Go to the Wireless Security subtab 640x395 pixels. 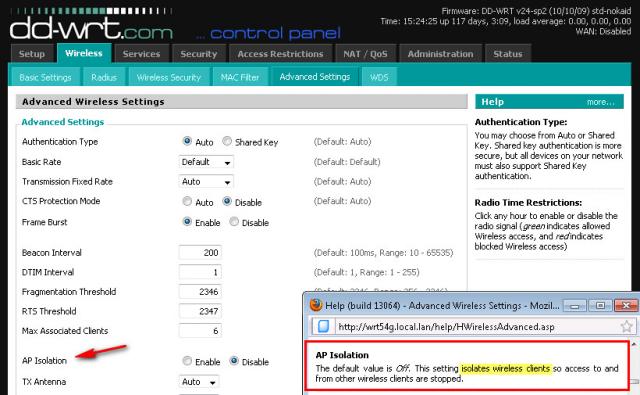pos(169,77)
